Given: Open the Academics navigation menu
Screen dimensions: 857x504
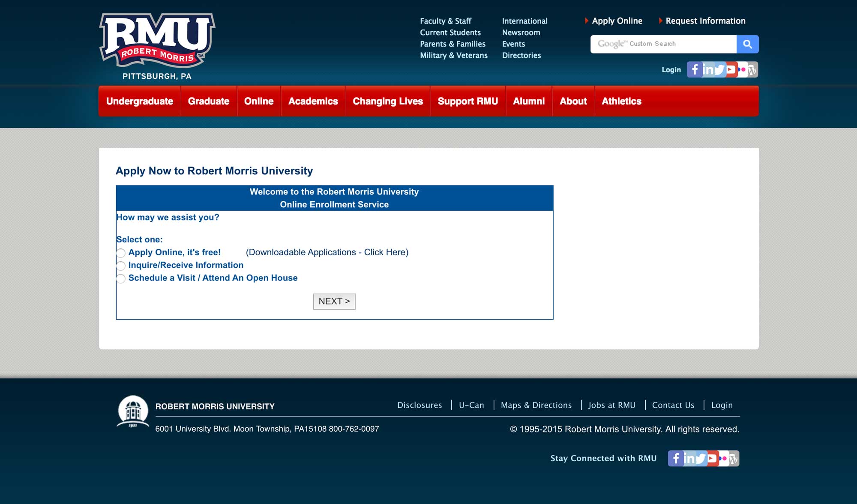Looking at the screenshot, I should click(313, 101).
